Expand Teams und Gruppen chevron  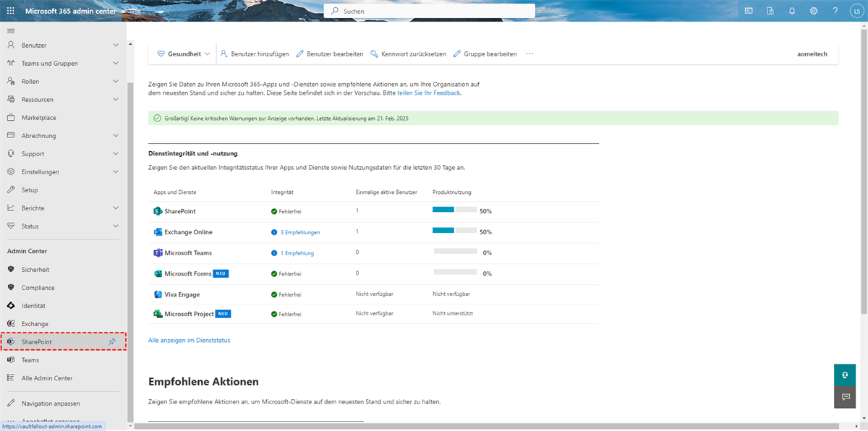pyautogui.click(x=116, y=64)
